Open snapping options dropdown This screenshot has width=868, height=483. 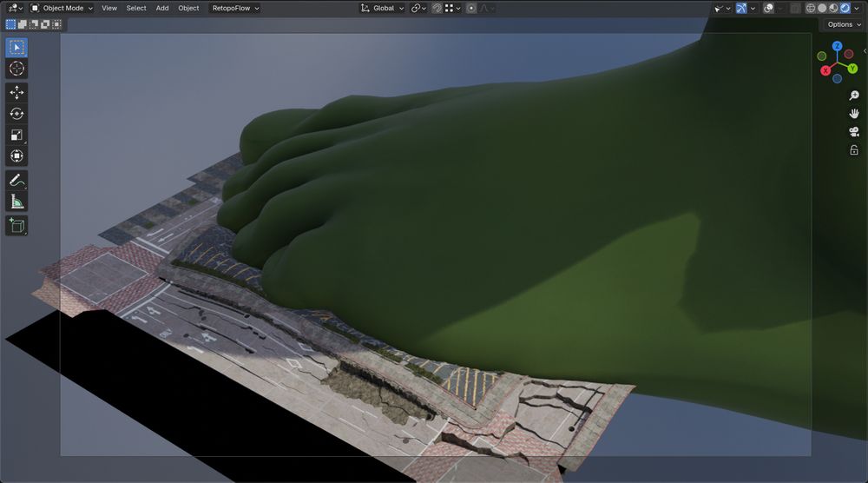coord(453,9)
